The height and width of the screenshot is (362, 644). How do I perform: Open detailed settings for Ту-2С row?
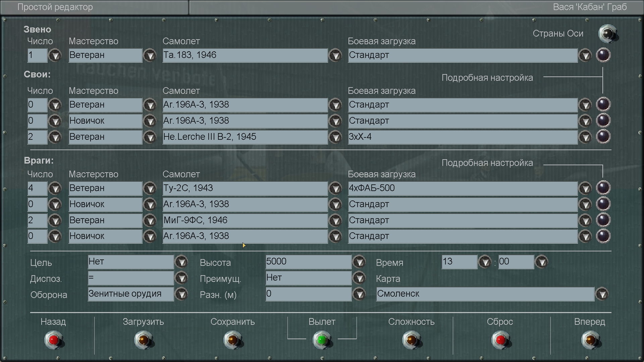click(x=603, y=188)
